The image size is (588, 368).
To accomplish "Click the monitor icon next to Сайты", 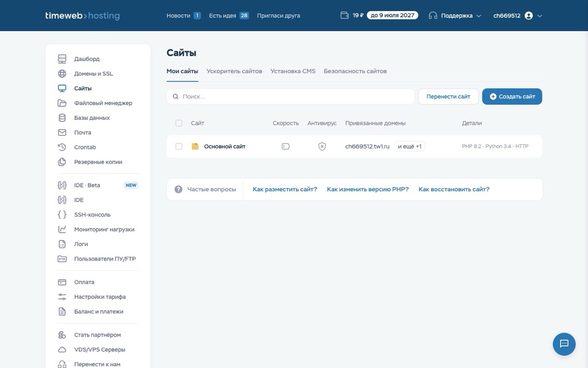I will click(62, 88).
